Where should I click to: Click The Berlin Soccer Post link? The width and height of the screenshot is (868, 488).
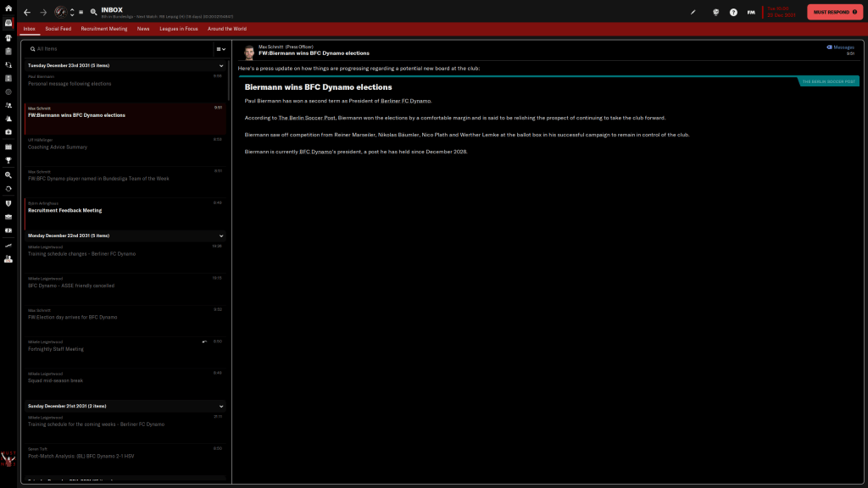click(x=307, y=117)
